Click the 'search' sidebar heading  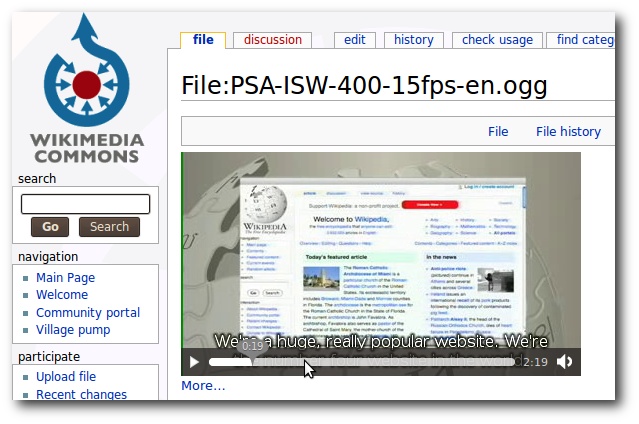37,179
